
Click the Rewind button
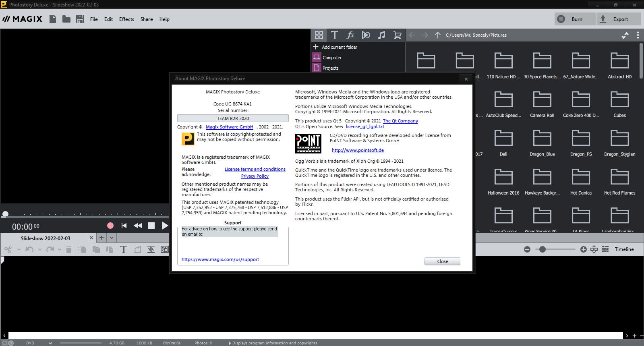pyautogui.click(x=138, y=226)
